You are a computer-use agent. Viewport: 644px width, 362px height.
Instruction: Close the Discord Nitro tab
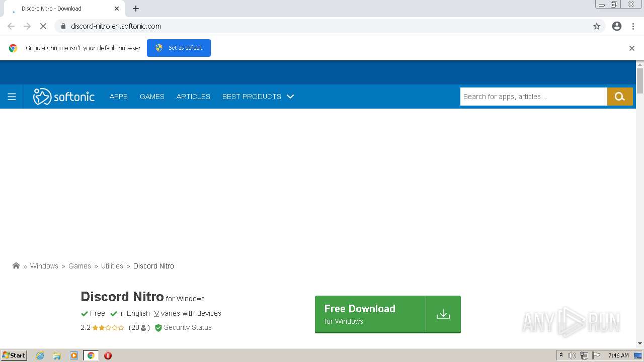point(117,9)
